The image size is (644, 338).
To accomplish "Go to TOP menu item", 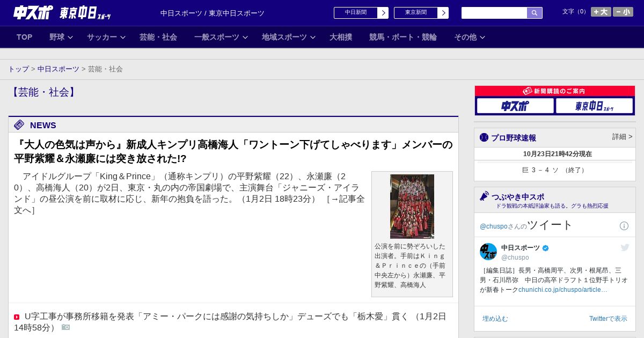I will (25, 37).
